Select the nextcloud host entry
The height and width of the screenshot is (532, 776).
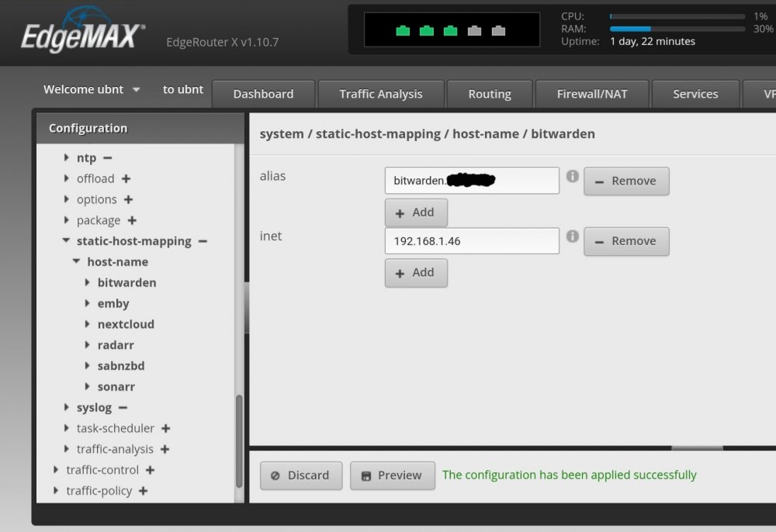pyautogui.click(x=126, y=324)
